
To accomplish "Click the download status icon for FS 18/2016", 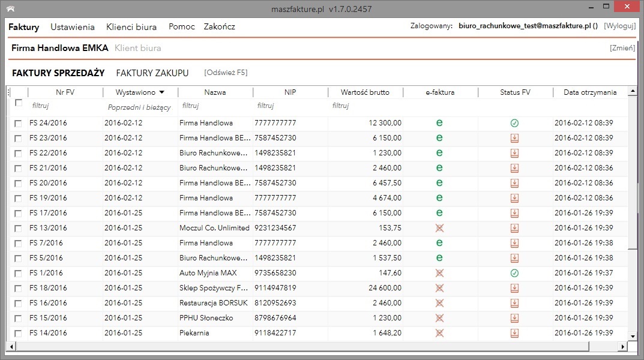I will tap(514, 288).
